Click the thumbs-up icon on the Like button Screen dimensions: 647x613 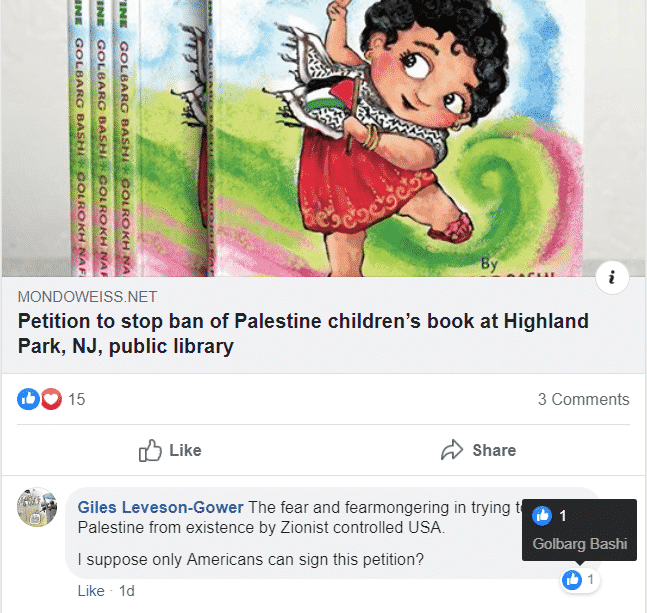pyautogui.click(x=150, y=450)
